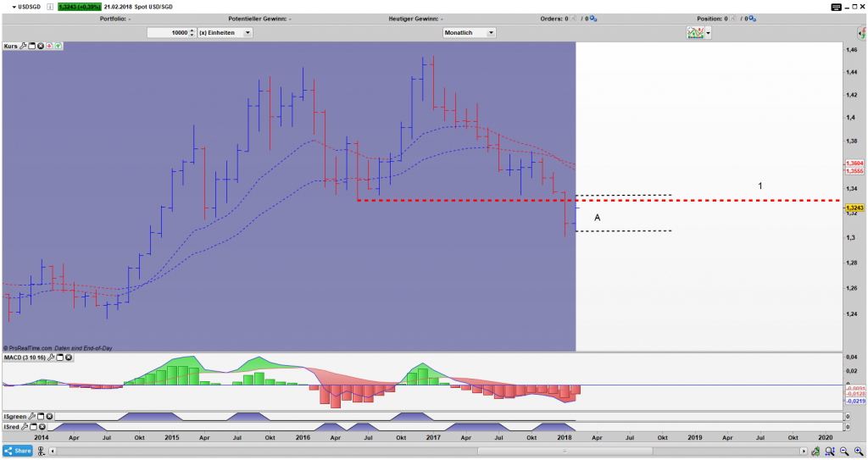This screenshot has width=868, height=460.
Task: Maximize the Kurs price panel
Action: tap(32, 46)
